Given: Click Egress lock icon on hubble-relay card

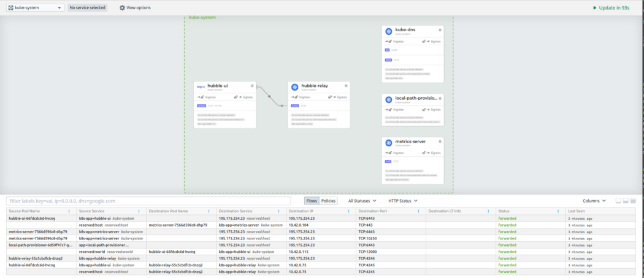Looking at the screenshot, I should pyautogui.click(x=331, y=97).
